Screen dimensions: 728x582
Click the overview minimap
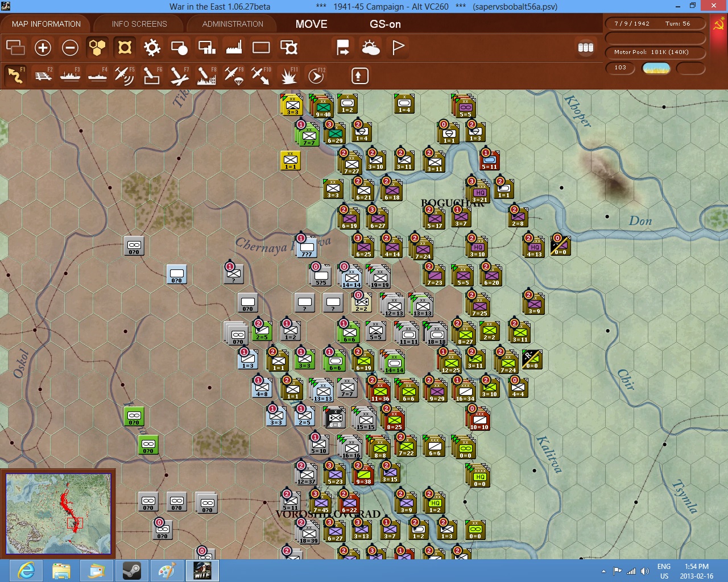[59, 514]
